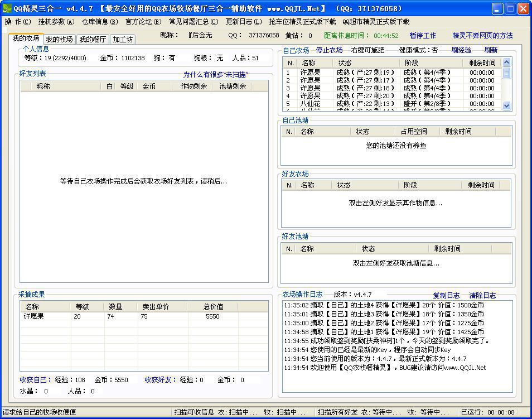The image size is (532, 419).
Task: Open QQ超市精灵正式版下载 menu item
Action: click(376, 22)
